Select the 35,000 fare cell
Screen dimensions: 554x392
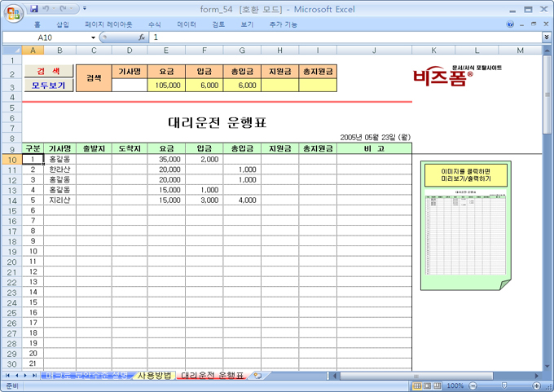[x=166, y=160]
